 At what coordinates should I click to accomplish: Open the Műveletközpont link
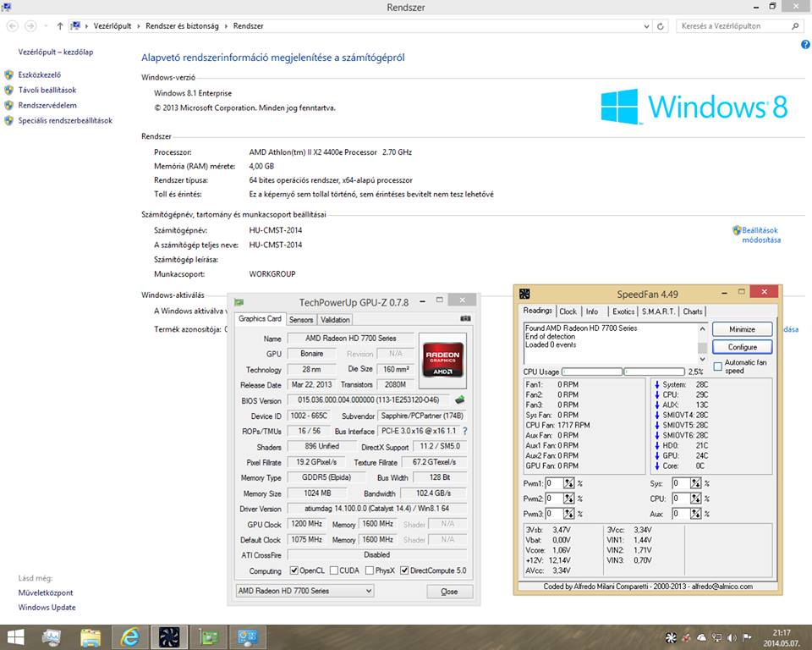46,592
